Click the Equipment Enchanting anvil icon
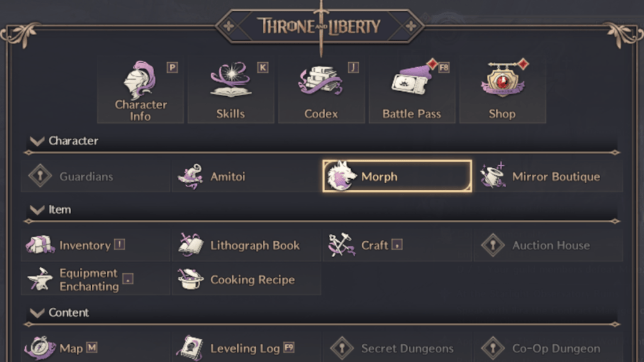Image resolution: width=644 pixels, height=362 pixels. tap(40, 279)
